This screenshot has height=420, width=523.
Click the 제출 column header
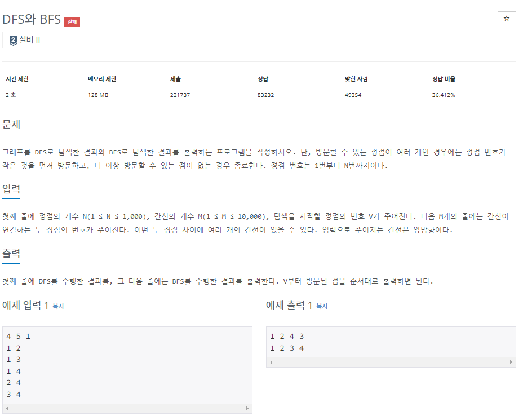(x=175, y=79)
